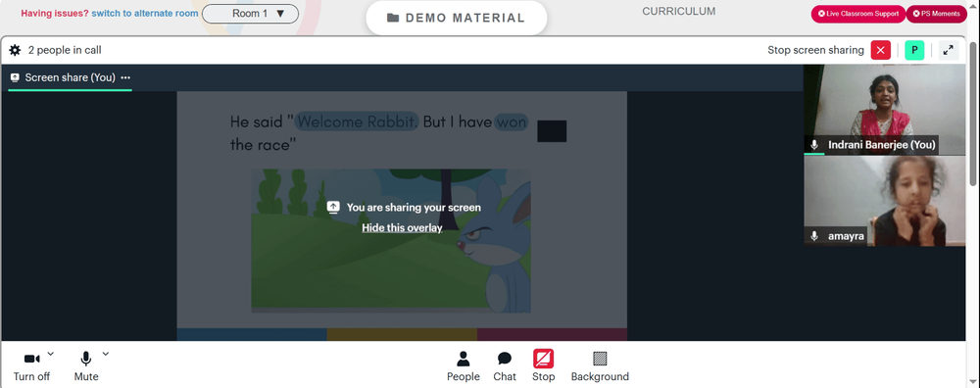Open Room 1 dropdown selector
980x388 pixels.
click(250, 13)
